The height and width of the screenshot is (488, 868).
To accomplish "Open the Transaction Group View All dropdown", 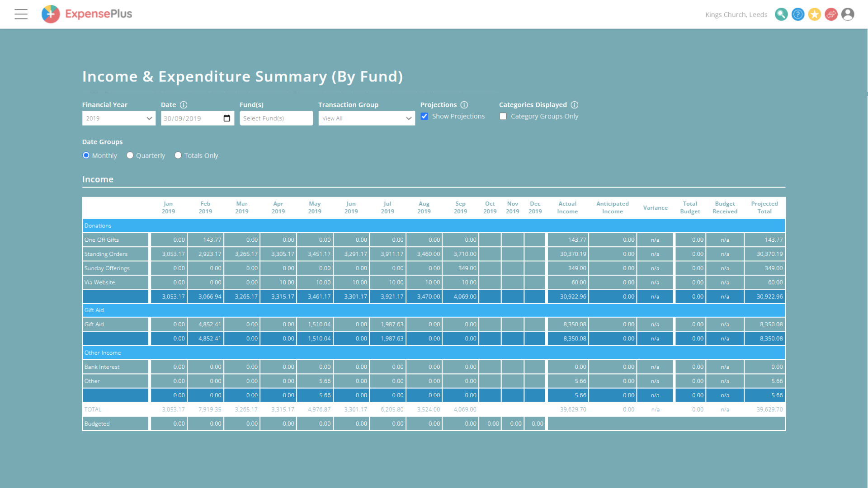I will point(366,118).
